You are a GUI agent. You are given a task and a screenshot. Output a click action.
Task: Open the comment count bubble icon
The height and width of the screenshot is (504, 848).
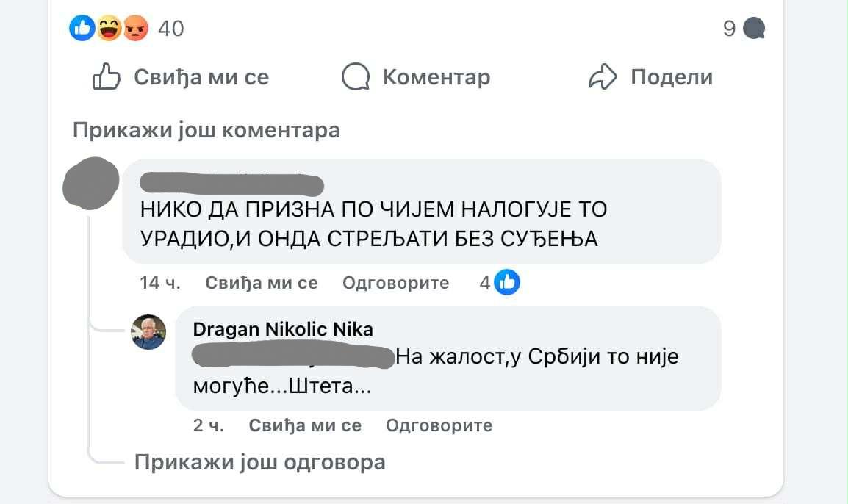(x=754, y=29)
